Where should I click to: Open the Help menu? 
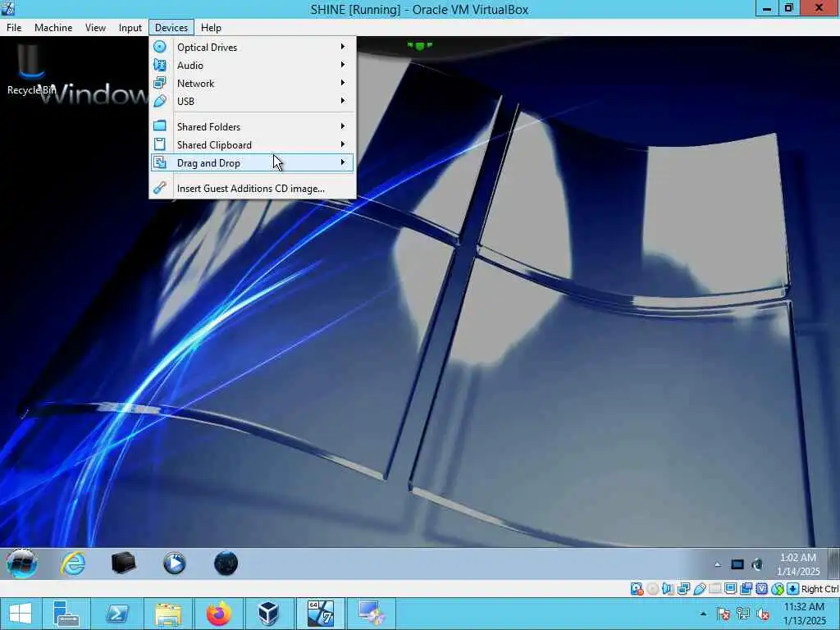pyautogui.click(x=211, y=27)
